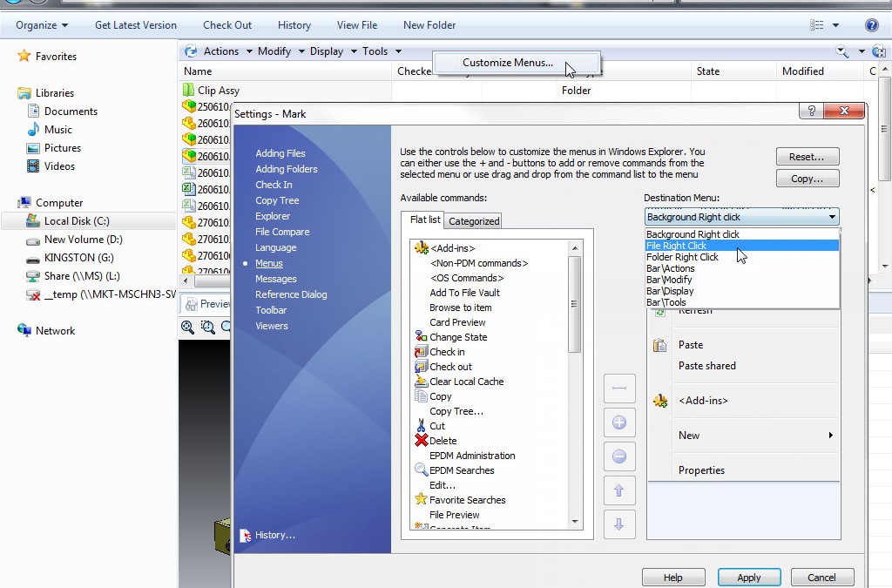The width and height of the screenshot is (892, 588).
Task: Choose File Right Click from dropdown list
Action: pos(677,246)
